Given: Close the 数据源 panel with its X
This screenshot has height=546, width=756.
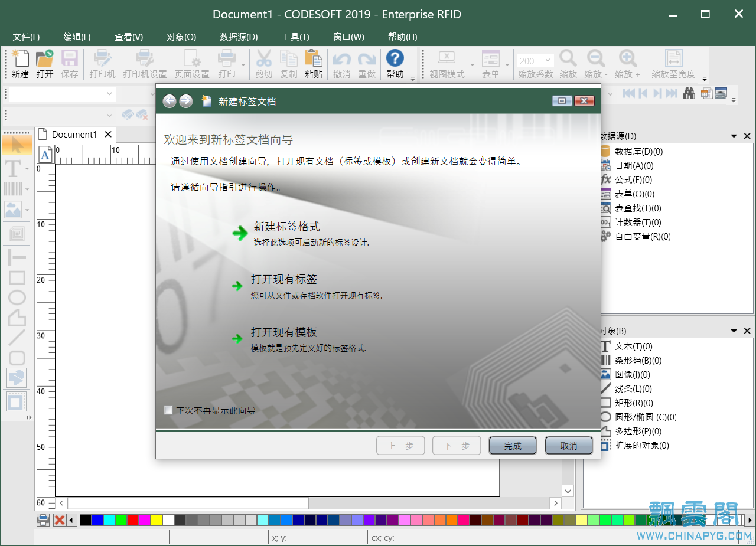Looking at the screenshot, I should click(747, 136).
